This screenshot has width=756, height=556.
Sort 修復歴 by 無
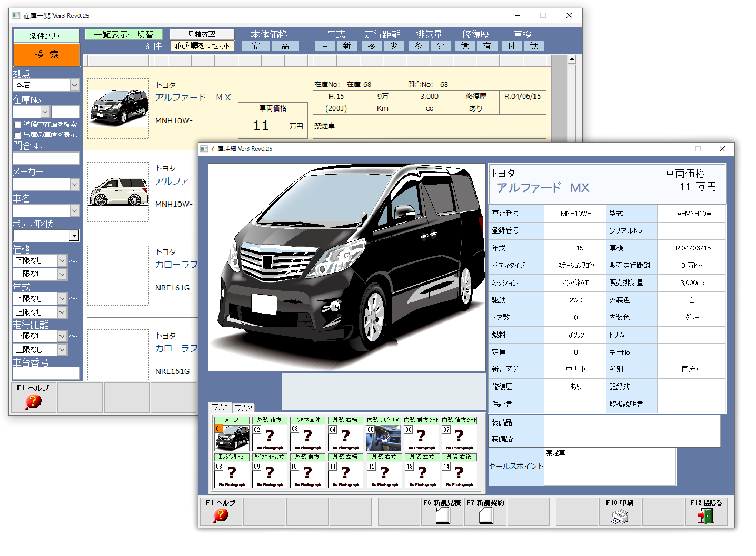tap(465, 46)
